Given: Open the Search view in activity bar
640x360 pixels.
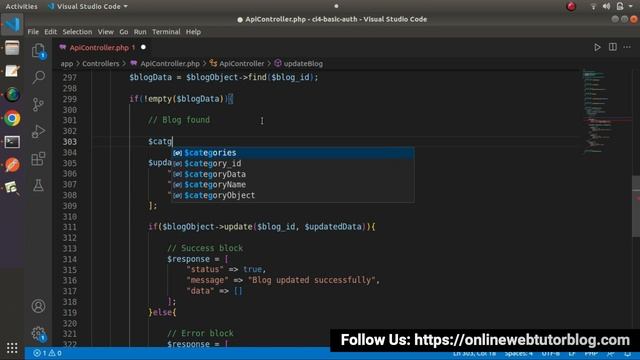Looking at the screenshot, I should tap(39, 77).
